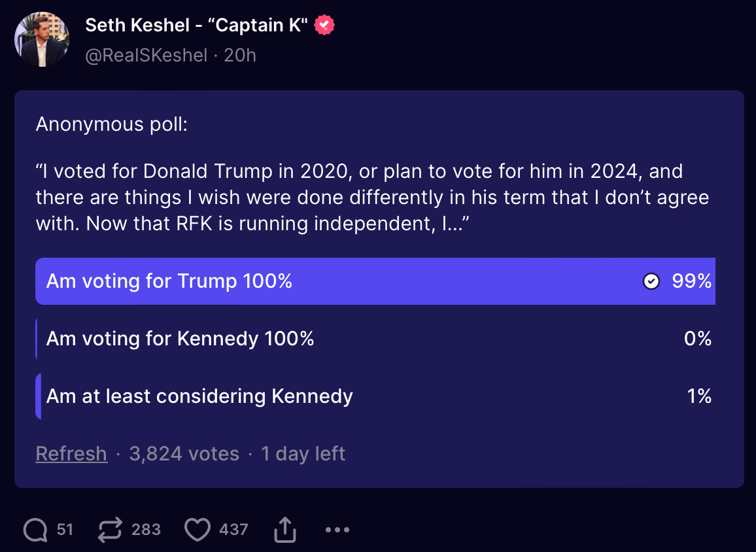Open the more options ellipsis menu
This screenshot has height=552, width=756.
click(x=337, y=531)
